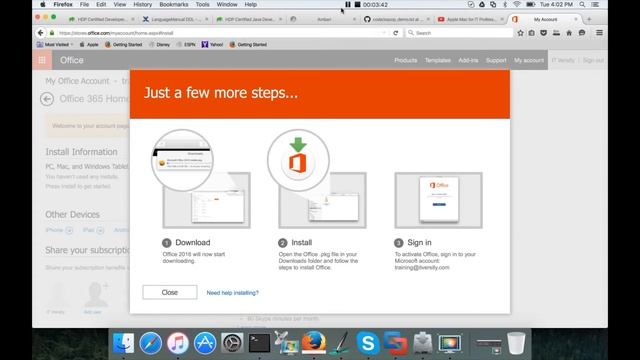Image resolution: width=640 pixels, height=360 pixels.
Task: Open the Disney bookmark
Action: tap(160, 44)
